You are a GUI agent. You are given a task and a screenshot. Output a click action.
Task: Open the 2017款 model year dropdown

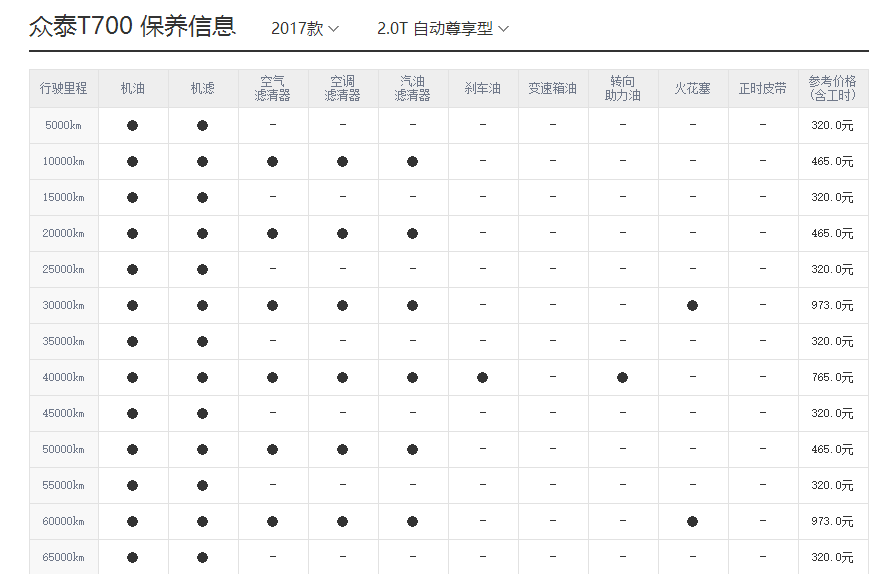click(x=304, y=28)
